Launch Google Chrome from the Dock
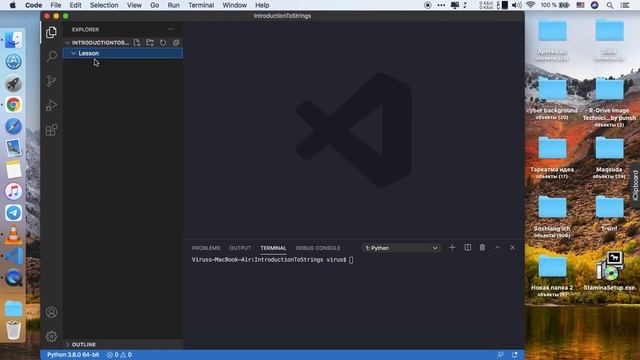The height and width of the screenshot is (360, 640). [13, 105]
